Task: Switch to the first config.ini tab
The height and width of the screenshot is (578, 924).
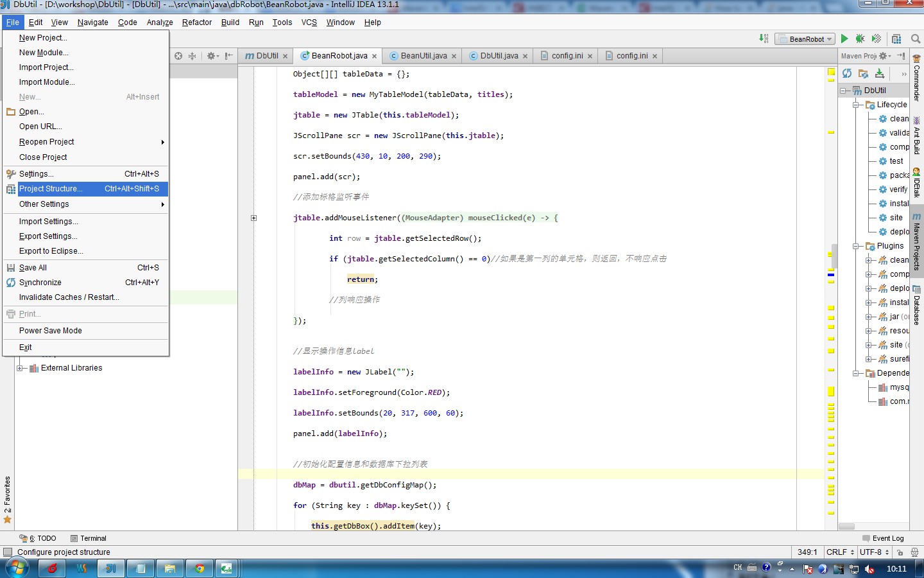Action: tap(567, 56)
